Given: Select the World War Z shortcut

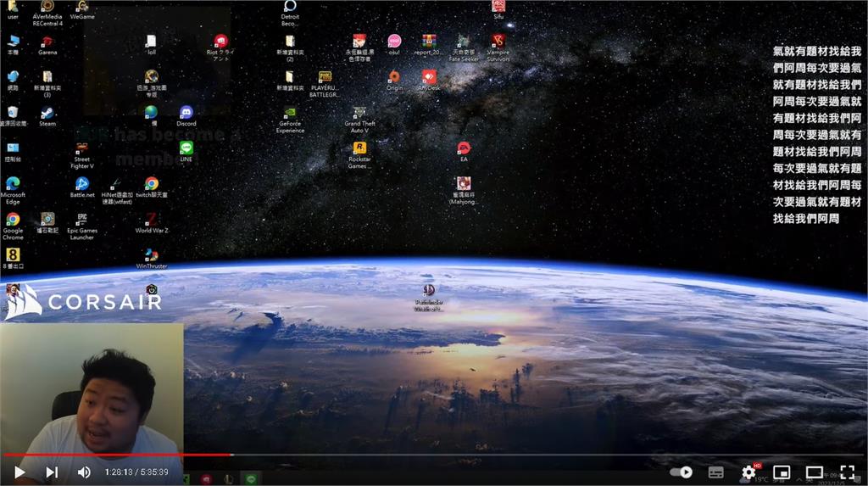Looking at the screenshot, I should tap(151, 223).
